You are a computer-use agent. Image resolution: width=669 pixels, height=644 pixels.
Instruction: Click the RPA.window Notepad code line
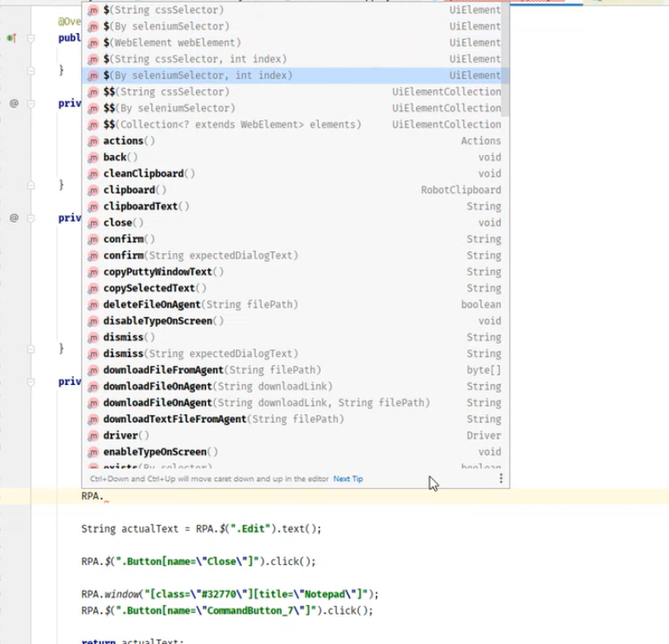230,594
